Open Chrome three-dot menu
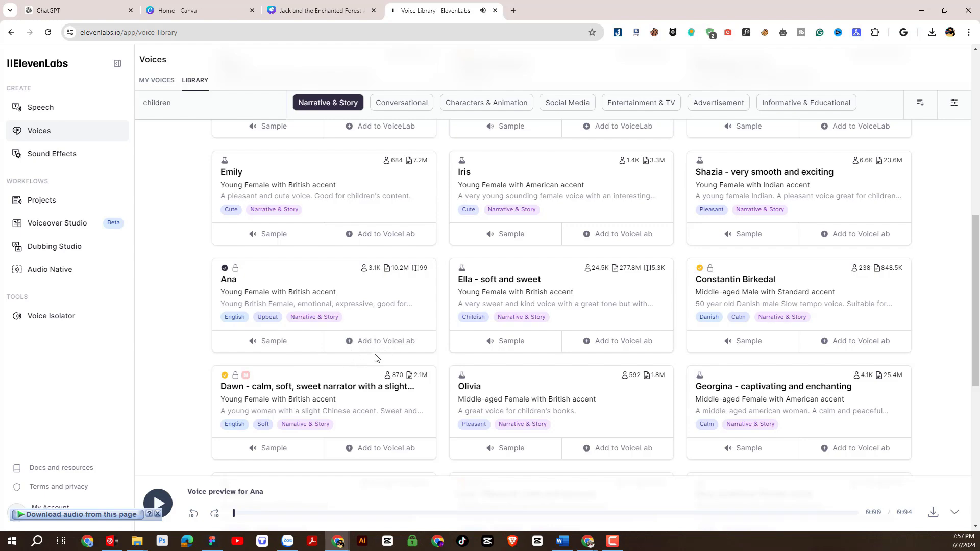This screenshot has height=551, width=980. coord(969,32)
